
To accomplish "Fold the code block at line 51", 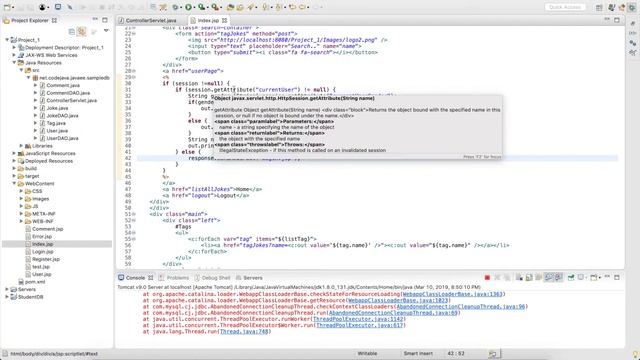I will point(134,214).
